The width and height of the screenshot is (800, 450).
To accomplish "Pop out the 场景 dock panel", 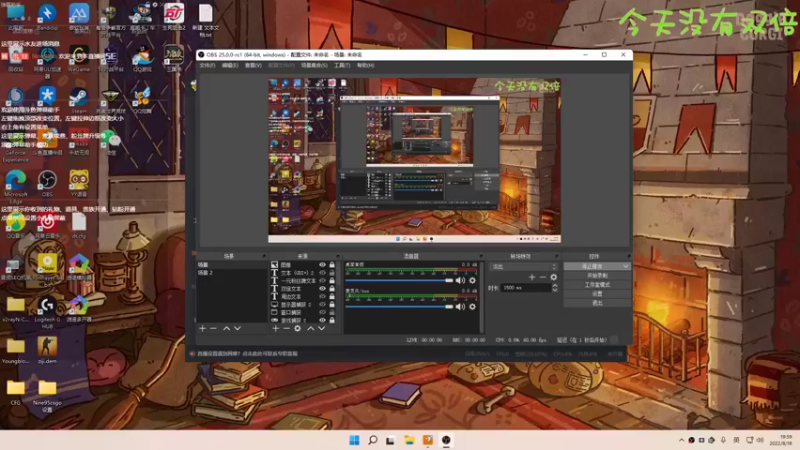I will click(x=264, y=256).
